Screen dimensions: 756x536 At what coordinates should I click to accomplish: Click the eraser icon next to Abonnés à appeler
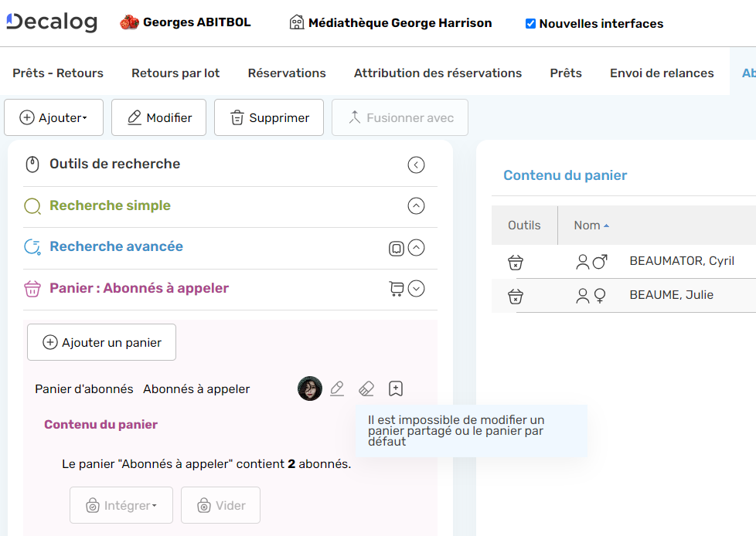[366, 388]
